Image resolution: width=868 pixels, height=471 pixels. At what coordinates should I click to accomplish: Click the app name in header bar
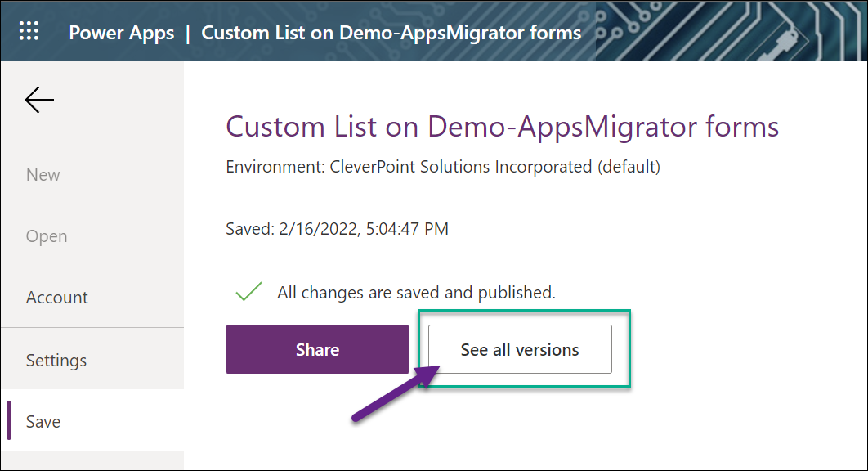391,33
